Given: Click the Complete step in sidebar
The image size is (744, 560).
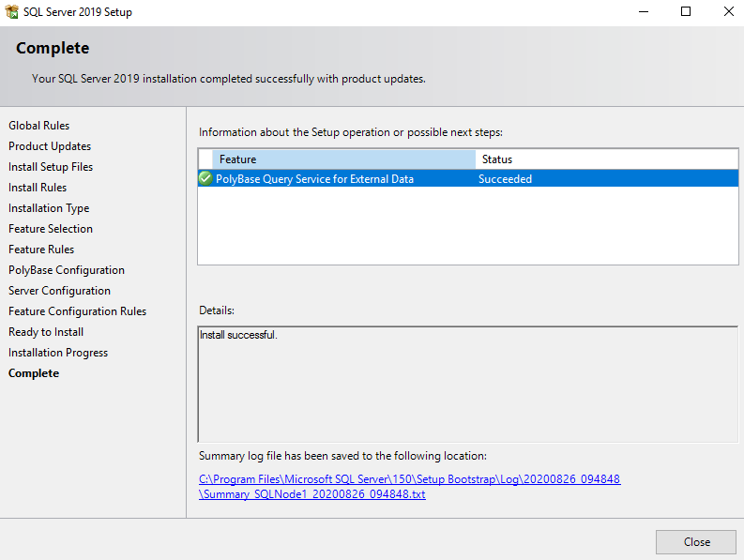Looking at the screenshot, I should [x=34, y=373].
